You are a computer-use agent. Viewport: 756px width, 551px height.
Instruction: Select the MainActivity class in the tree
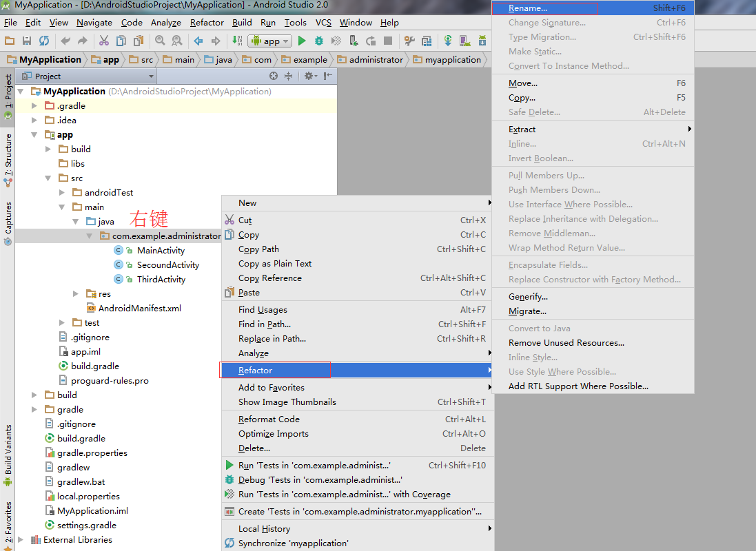(x=161, y=251)
